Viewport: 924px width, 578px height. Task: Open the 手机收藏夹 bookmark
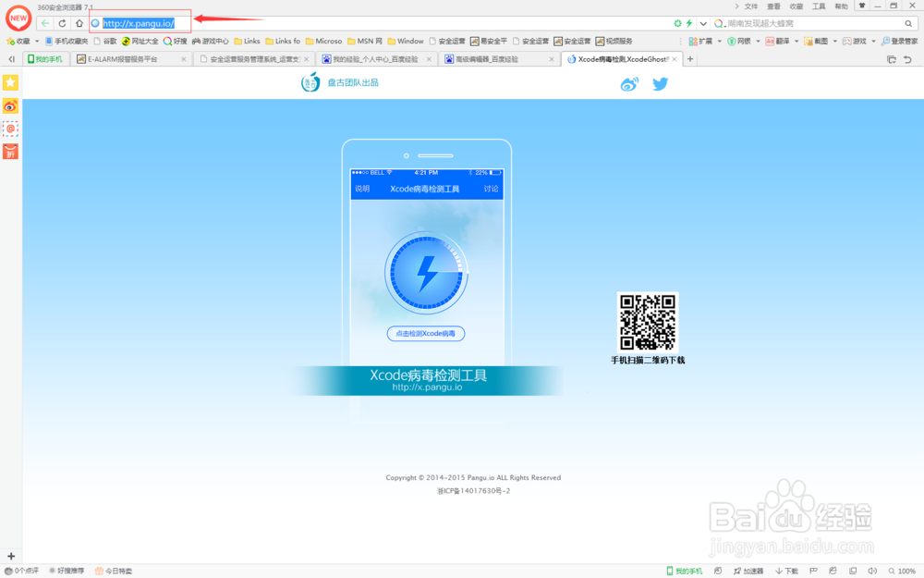click(66, 42)
